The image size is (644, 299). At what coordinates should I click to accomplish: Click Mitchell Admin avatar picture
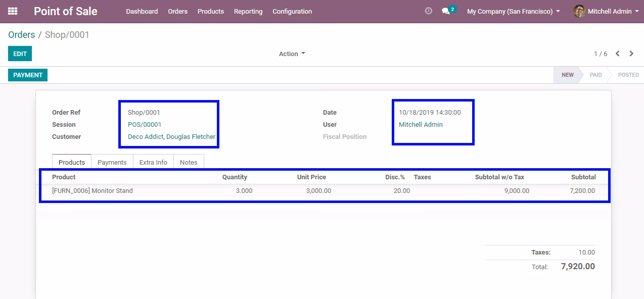(579, 11)
